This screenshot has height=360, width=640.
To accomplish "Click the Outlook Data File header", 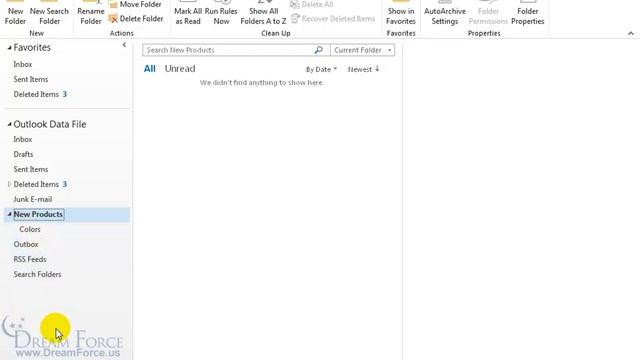I will (x=50, y=124).
